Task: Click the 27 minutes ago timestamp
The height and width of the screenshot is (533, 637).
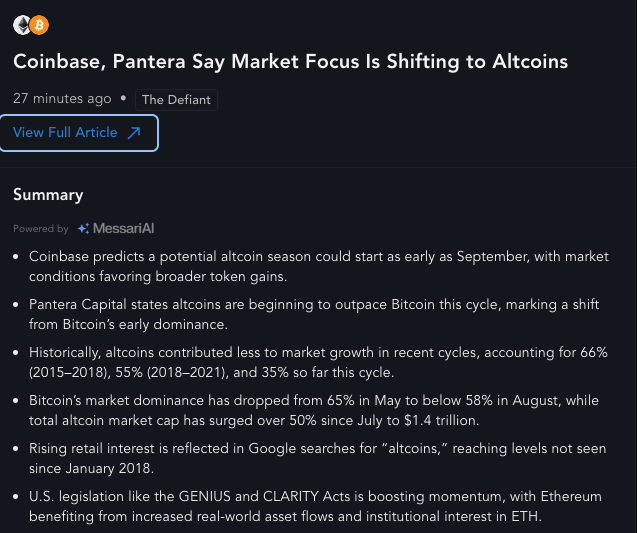Action: point(62,99)
